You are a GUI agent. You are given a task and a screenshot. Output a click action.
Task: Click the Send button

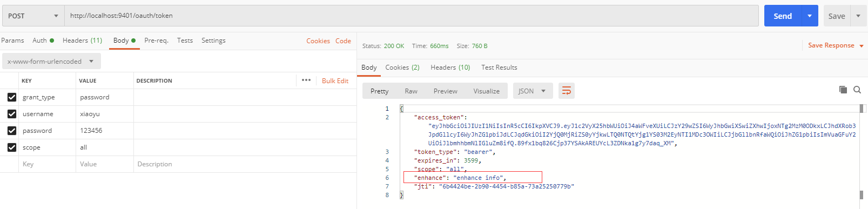pos(783,16)
